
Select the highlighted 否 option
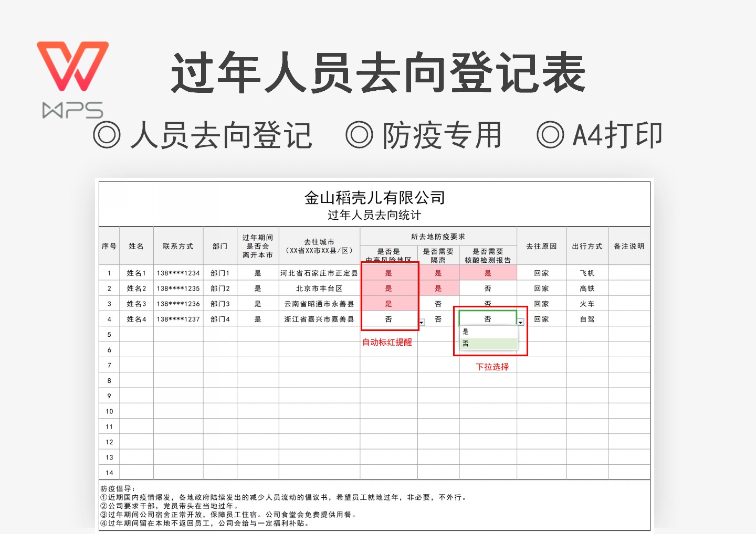pos(466,344)
